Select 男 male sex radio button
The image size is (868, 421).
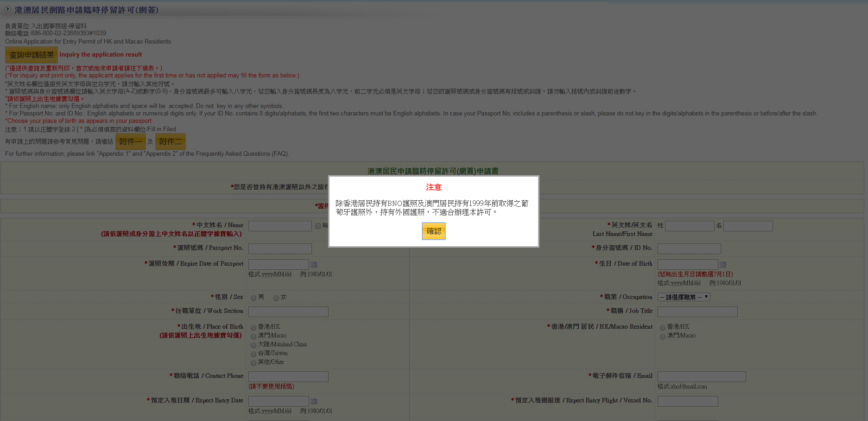[x=253, y=298]
